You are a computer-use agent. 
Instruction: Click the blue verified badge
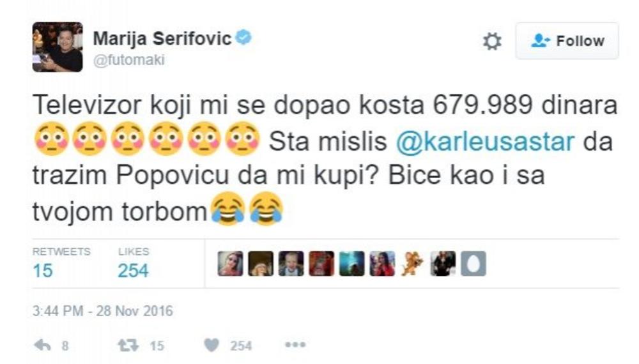pos(243,38)
